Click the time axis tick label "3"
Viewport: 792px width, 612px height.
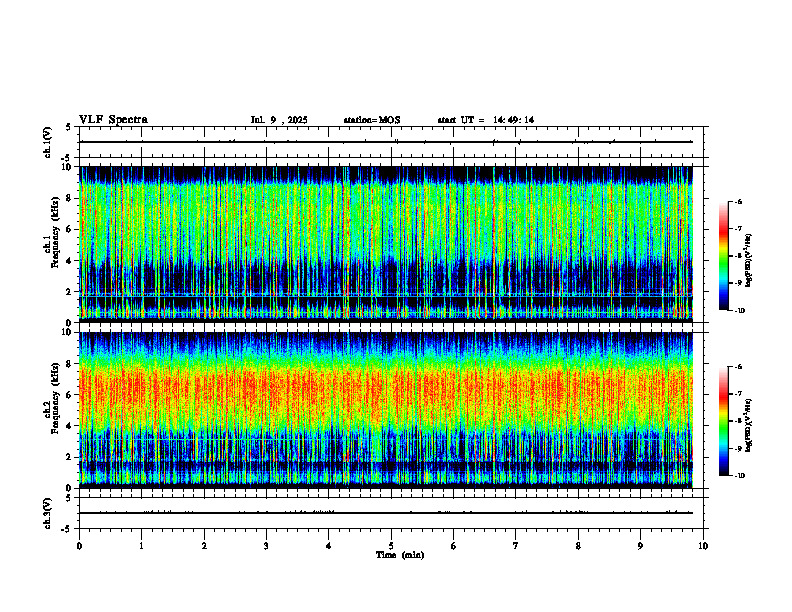[266, 546]
